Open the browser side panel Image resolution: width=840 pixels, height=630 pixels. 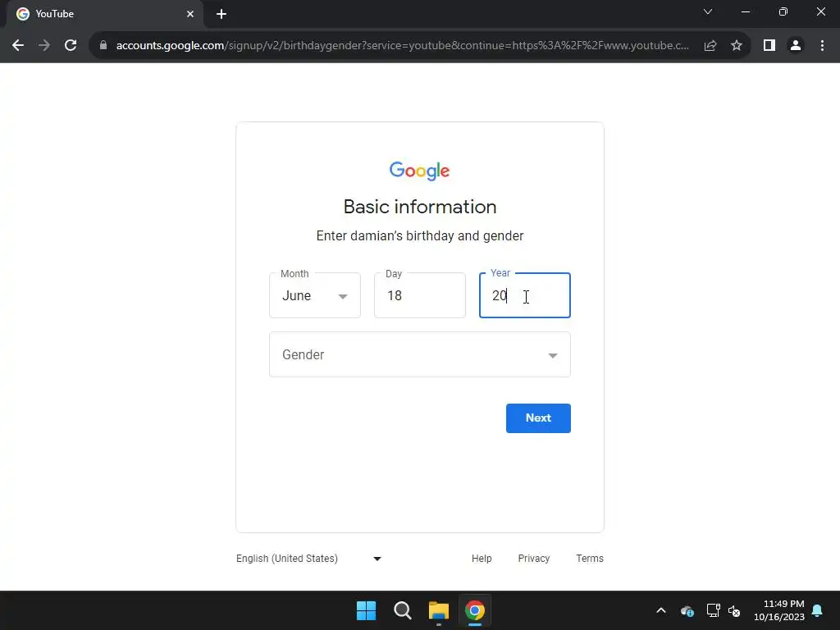[769, 46]
